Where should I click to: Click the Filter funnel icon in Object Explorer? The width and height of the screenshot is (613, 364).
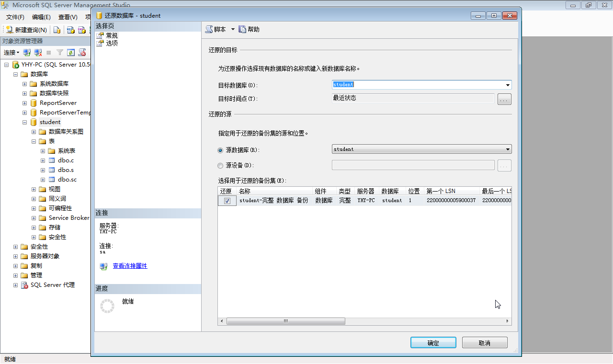point(60,52)
